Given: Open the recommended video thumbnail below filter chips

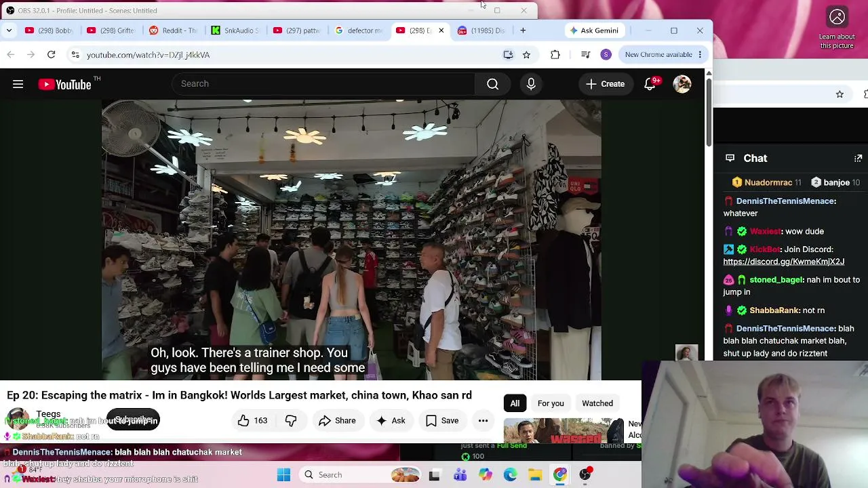Looking at the screenshot, I should [x=564, y=431].
